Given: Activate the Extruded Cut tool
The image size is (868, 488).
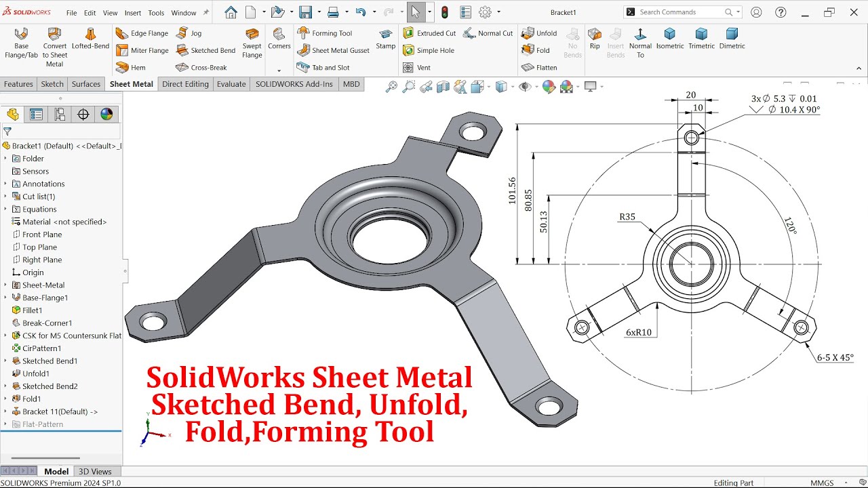Looking at the screenshot, I should pos(429,33).
